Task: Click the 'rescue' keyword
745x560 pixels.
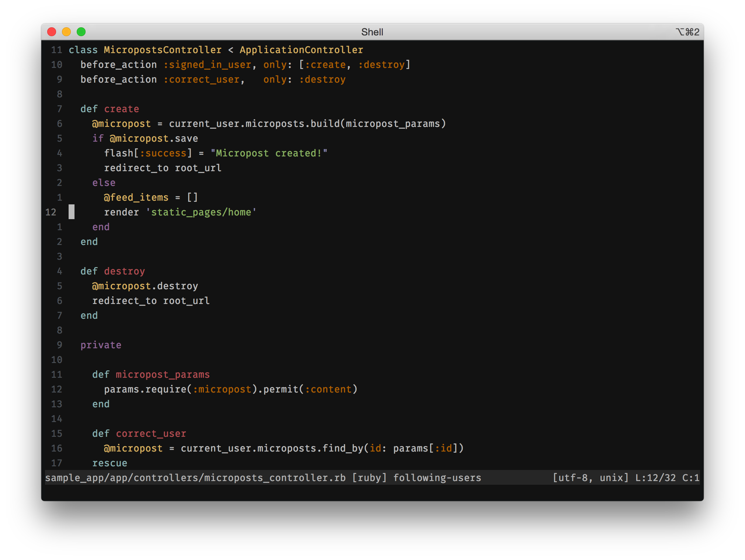Action: tap(110, 463)
